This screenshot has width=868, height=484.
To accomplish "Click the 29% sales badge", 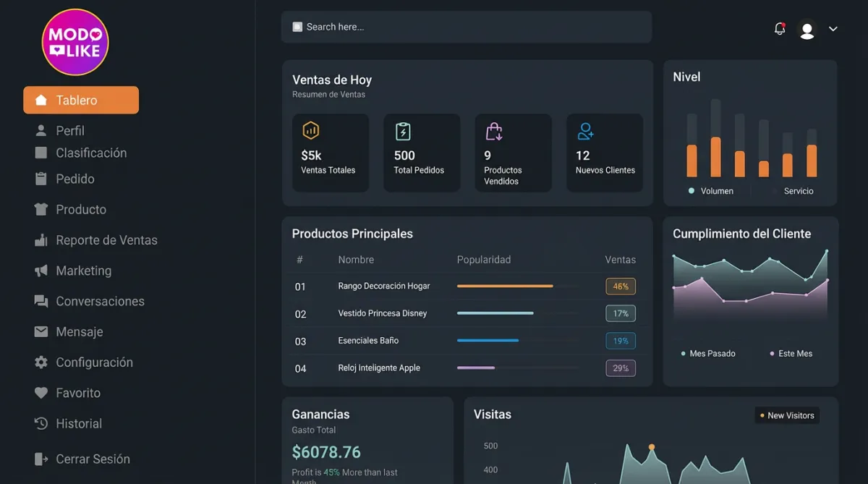I will point(621,368).
